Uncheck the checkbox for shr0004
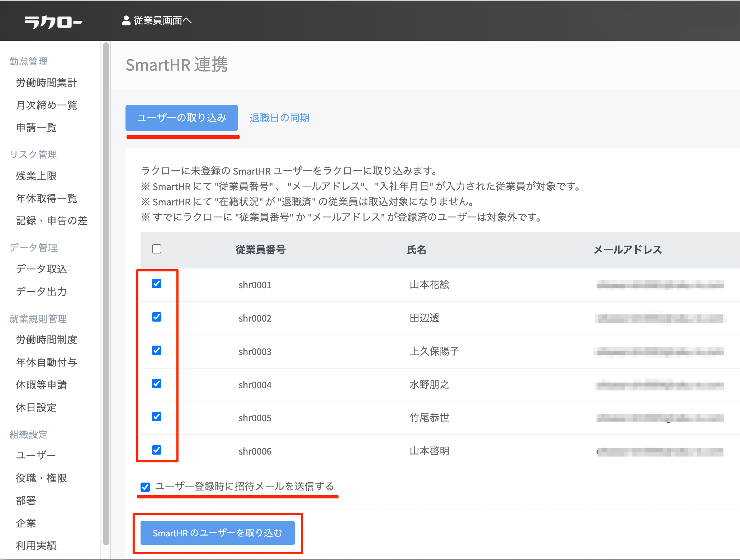Screen dimensions: 740x560 tap(157, 384)
